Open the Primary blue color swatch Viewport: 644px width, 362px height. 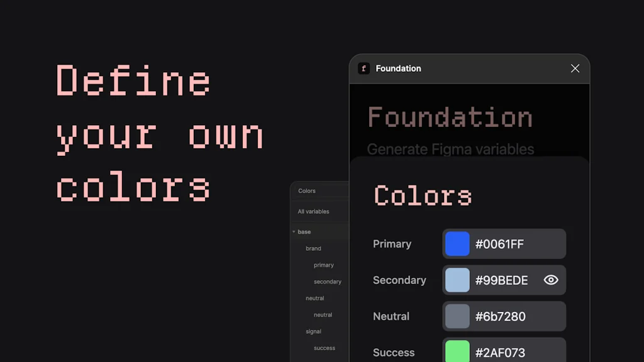457,244
